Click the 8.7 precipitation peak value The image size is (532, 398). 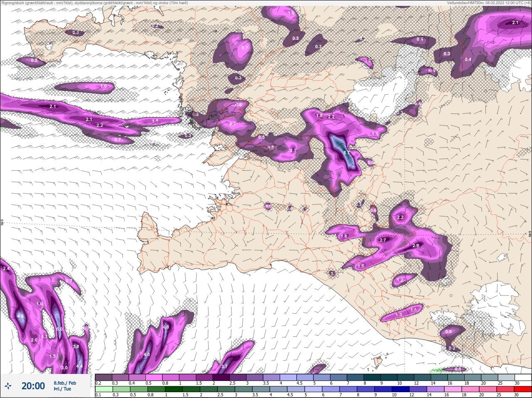(x=347, y=153)
